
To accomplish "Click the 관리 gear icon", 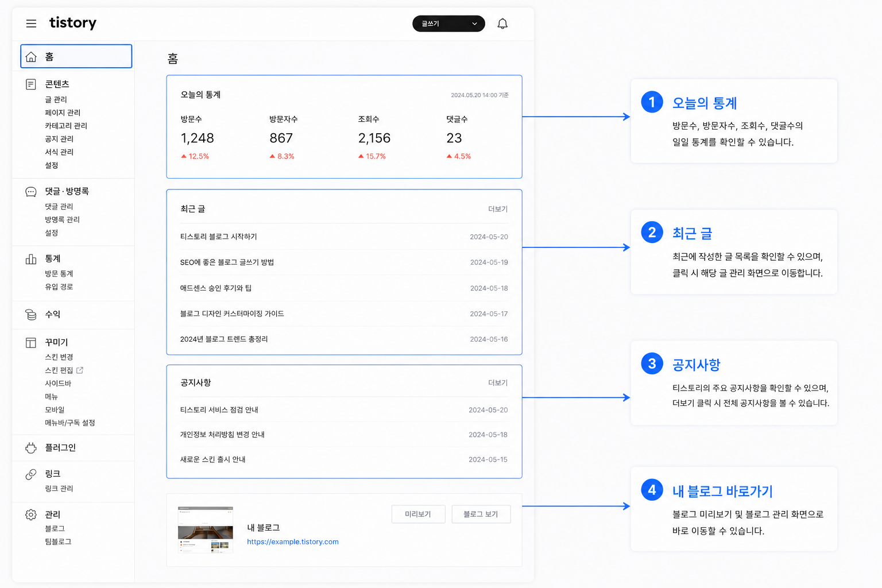I will pos(31,514).
